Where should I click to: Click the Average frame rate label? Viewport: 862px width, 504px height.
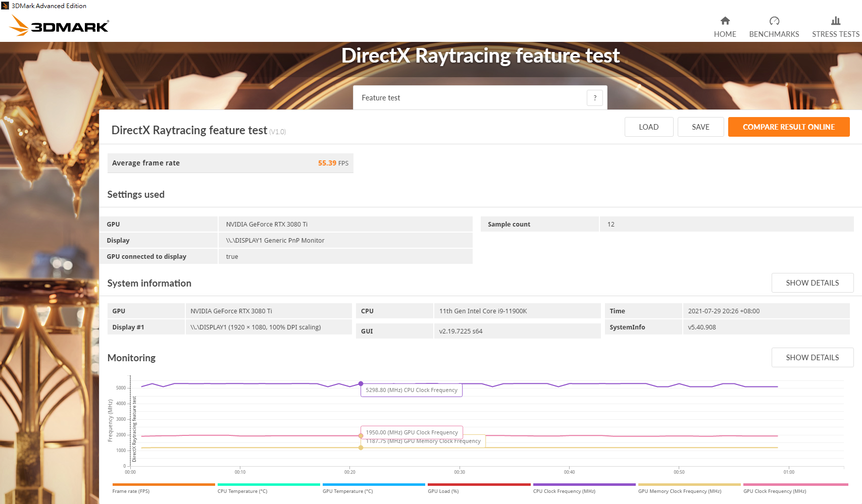[x=146, y=163]
